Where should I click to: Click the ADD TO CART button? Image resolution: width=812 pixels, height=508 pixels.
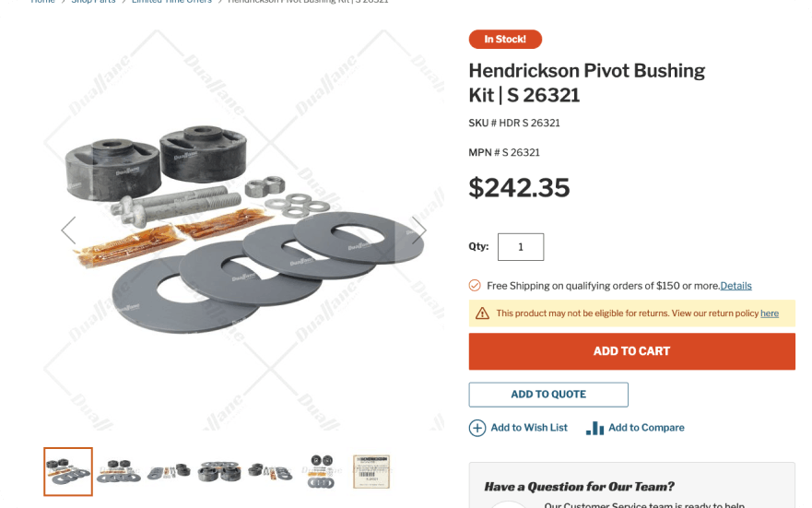(x=631, y=351)
